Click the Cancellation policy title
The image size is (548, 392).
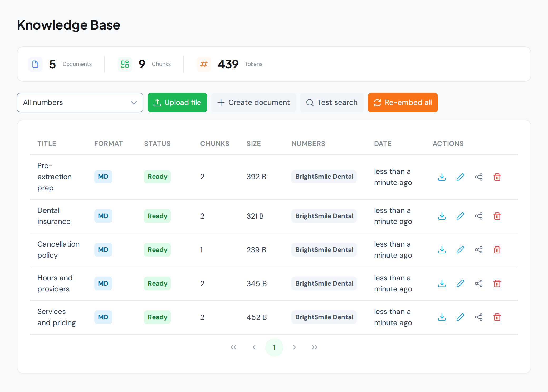pos(58,250)
